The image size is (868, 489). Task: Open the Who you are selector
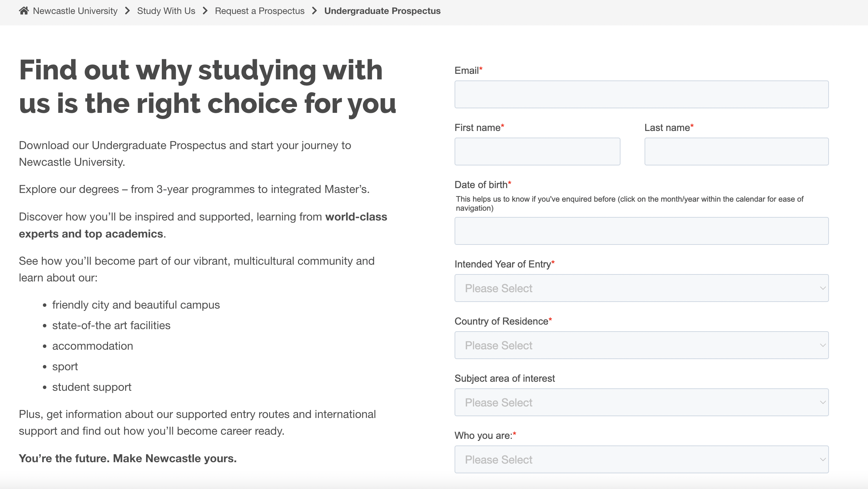641,459
